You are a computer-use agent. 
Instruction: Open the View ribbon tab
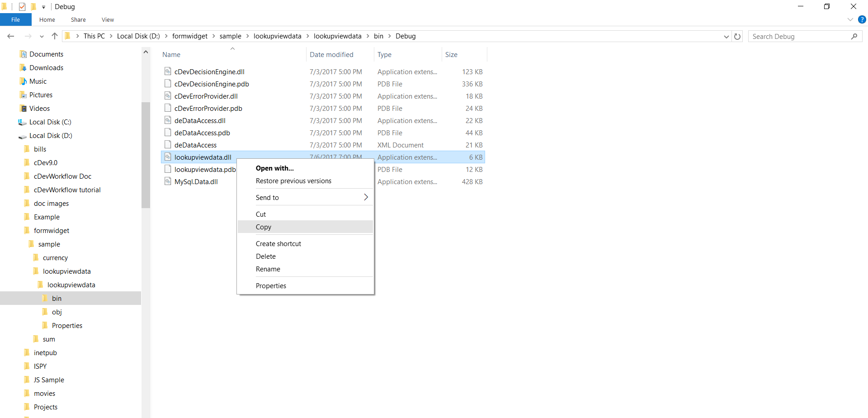(108, 19)
